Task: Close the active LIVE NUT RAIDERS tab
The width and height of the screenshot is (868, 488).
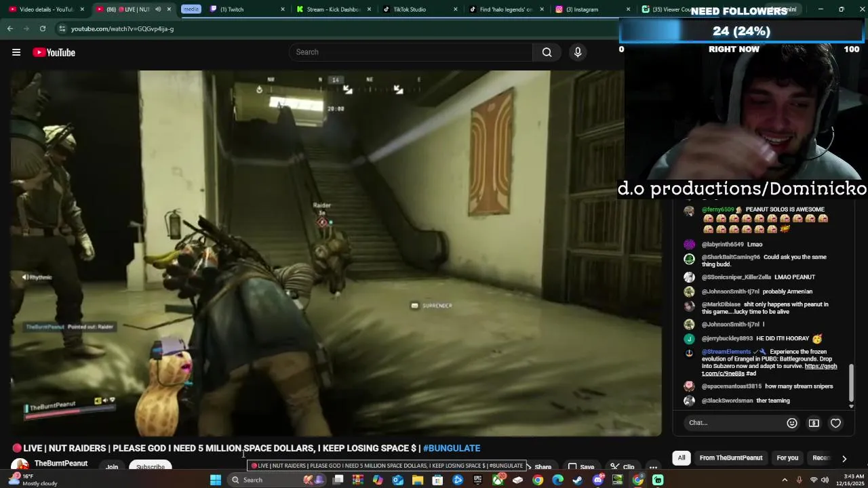Action: (x=169, y=9)
